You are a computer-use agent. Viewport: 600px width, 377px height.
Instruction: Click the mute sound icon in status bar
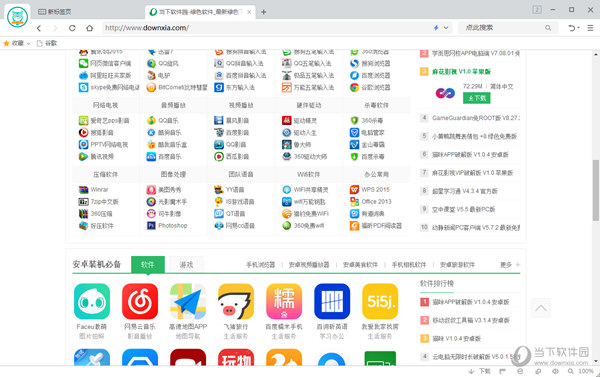coord(555,371)
